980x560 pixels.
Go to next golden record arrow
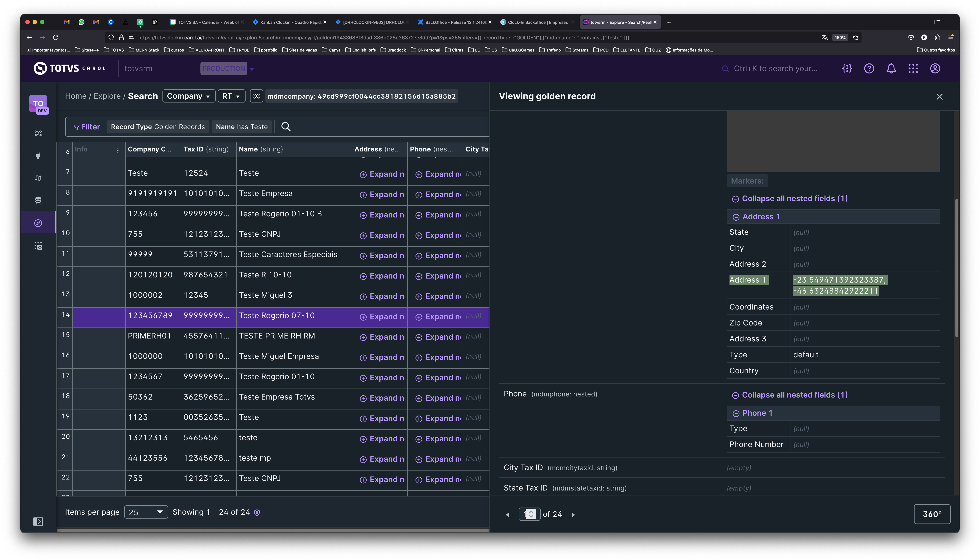573,515
